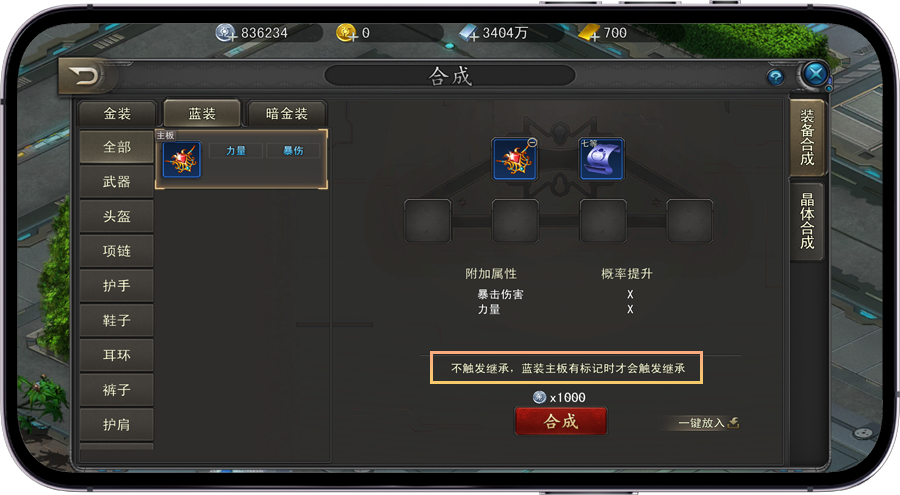Image resolution: width=900 pixels, height=495 pixels.
Task: Click the back arrow button
Action: (x=86, y=76)
